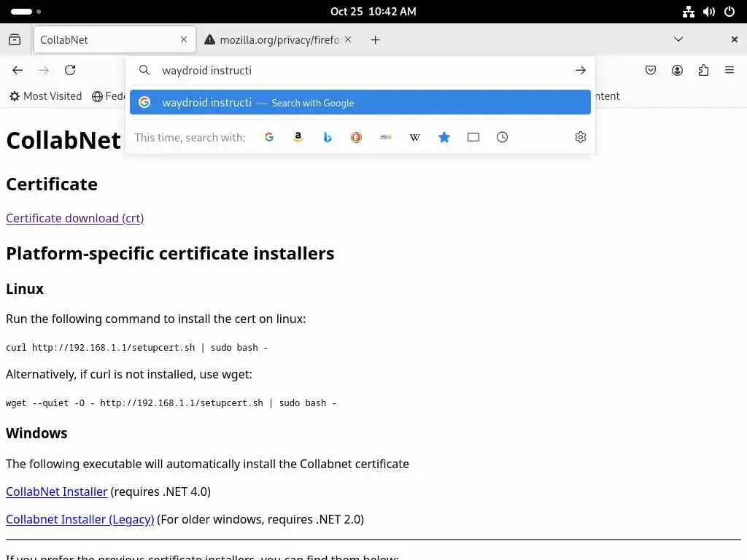Reload the current page
This screenshot has height=560, width=747.
tap(70, 71)
